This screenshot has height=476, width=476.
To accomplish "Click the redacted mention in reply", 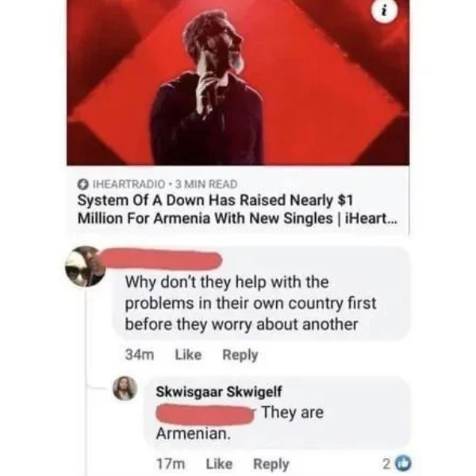I will [x=205, y=414].
